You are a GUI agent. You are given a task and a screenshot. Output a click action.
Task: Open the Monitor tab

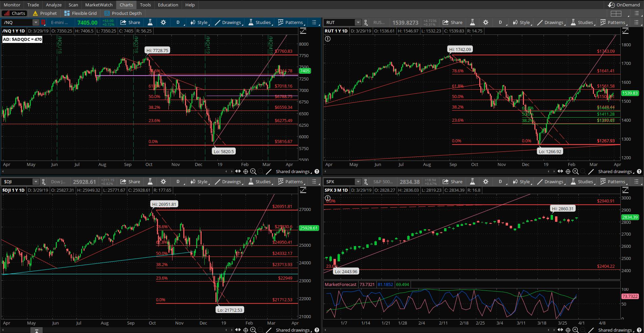pos(12,5)
